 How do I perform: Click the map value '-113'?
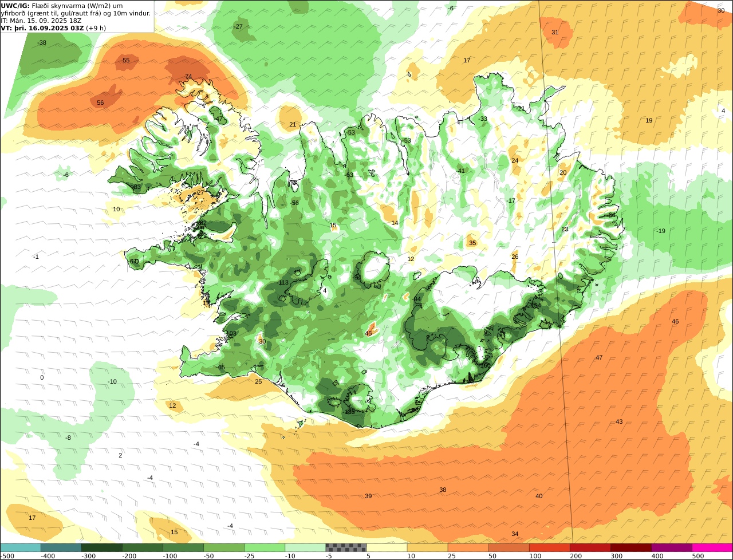pyautogui.click(x=282, y=283)
